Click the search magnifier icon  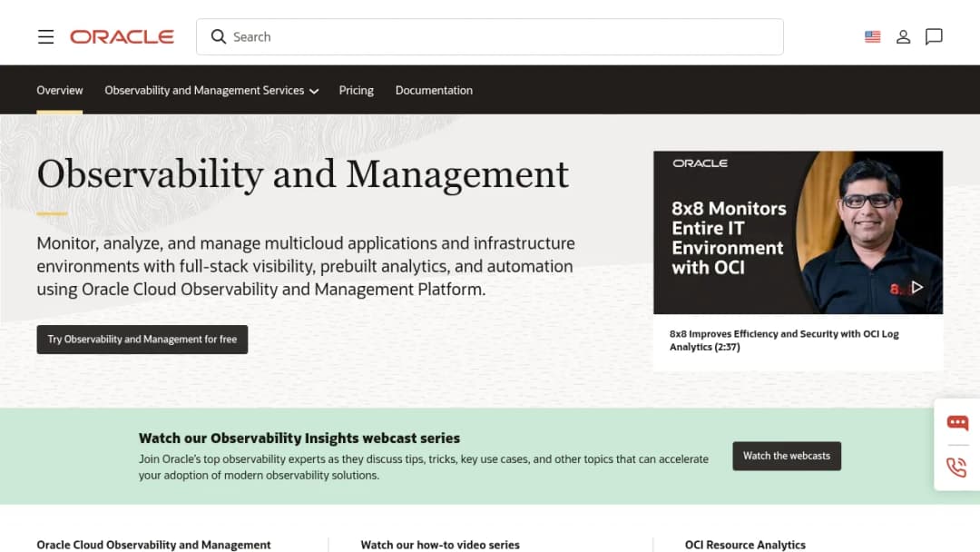(x=218, y=37)
